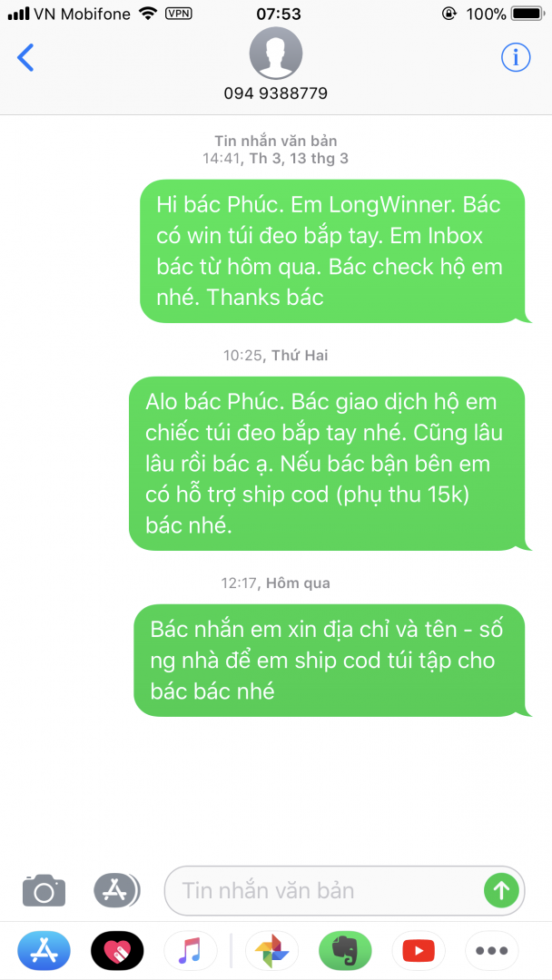Open contact info with the i icon
The width and height of the screenshot is (552, 980).
coord(516,57)
